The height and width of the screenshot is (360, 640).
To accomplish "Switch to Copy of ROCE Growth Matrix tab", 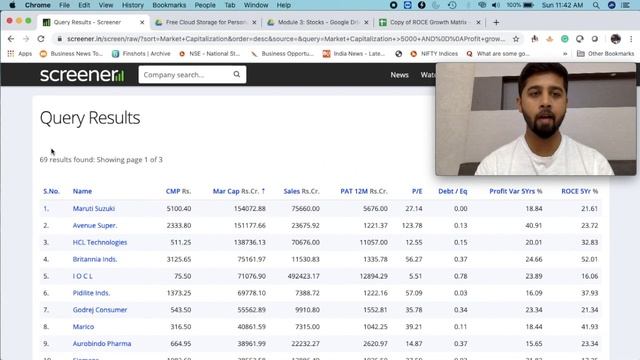I will coord(429,22).
